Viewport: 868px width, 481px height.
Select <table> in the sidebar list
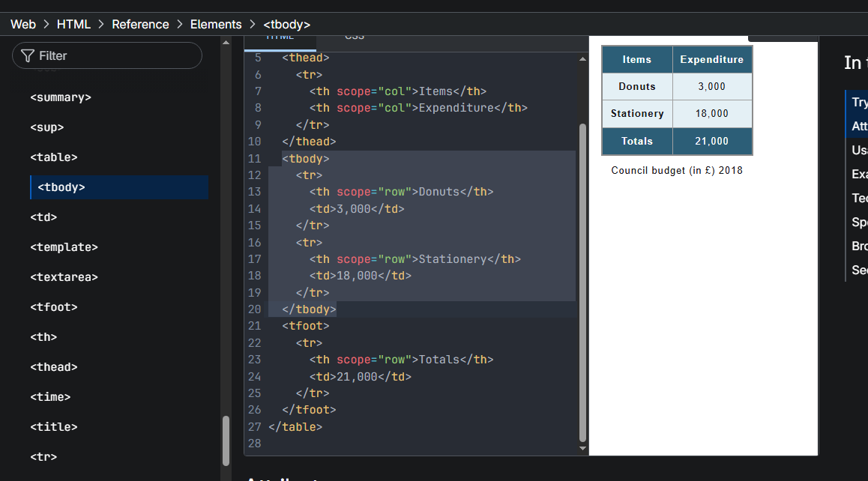click(x=54, y=157)
